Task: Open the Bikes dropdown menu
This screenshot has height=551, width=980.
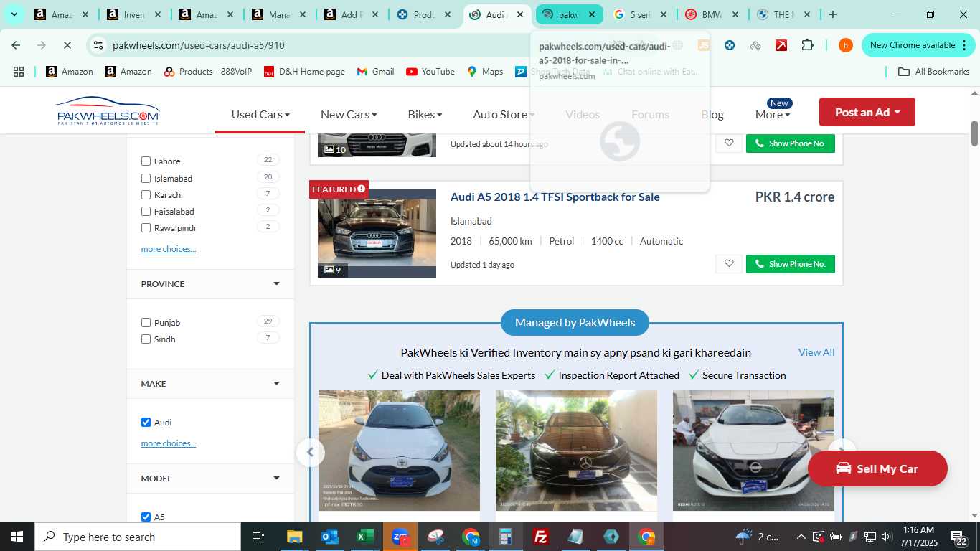Action: (425, 114)
